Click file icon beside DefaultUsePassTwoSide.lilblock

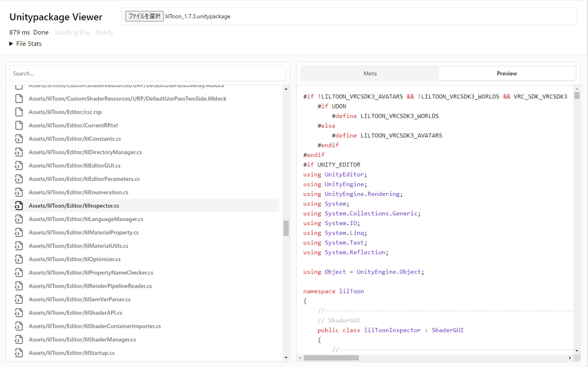19,98
